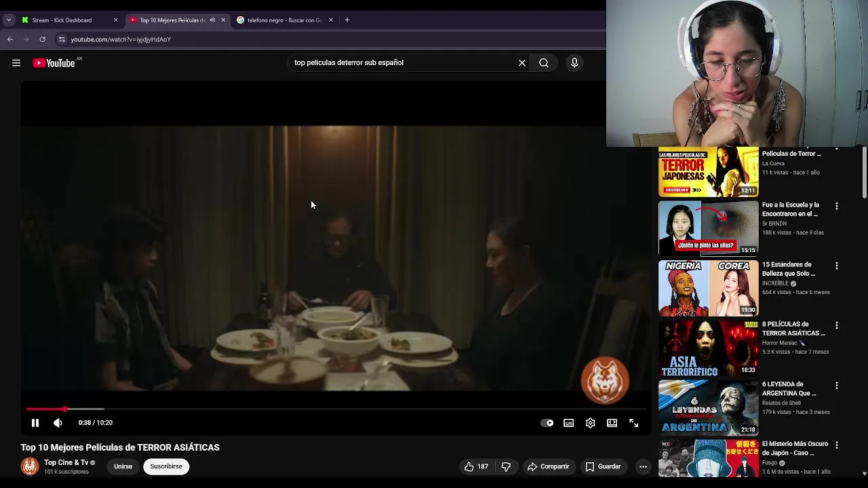
Task: Open 6 LEYENDA de ARGENTINA title
Action: (x=789, y=388)
